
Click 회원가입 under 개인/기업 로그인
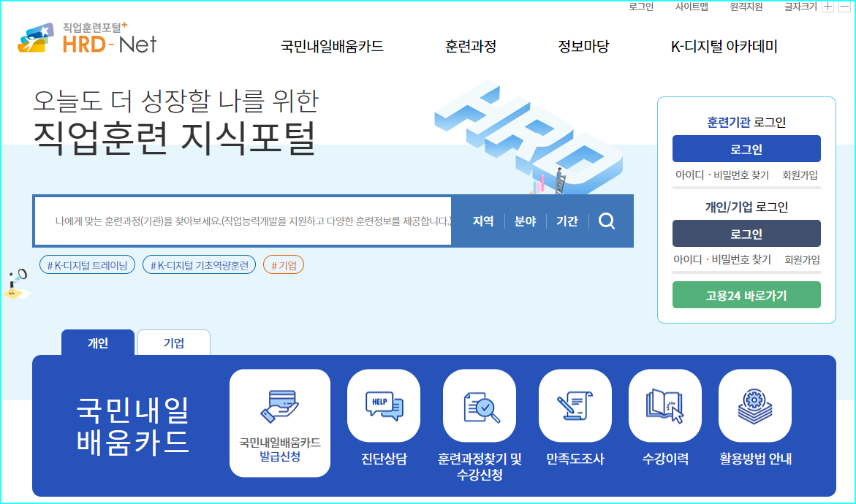(x=802, y=259)
